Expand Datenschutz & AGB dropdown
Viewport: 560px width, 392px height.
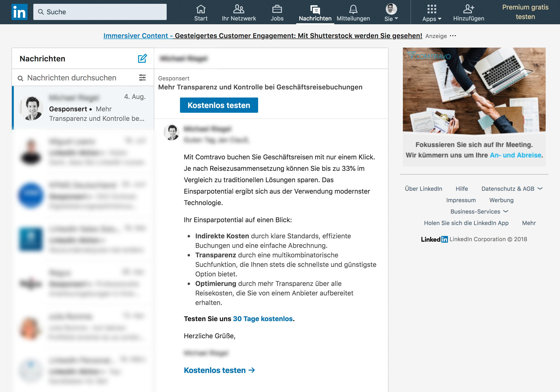[x=512, y=189]
